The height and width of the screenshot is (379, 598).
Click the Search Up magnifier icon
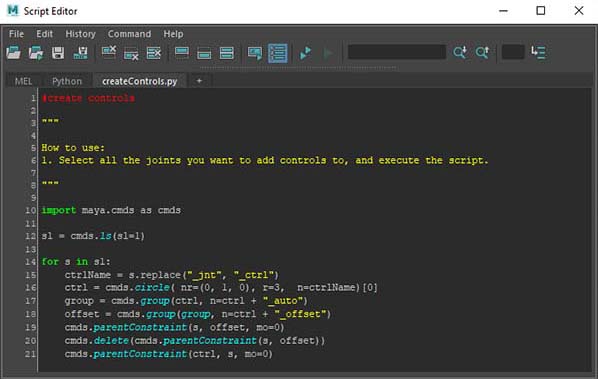coord(482,52)
